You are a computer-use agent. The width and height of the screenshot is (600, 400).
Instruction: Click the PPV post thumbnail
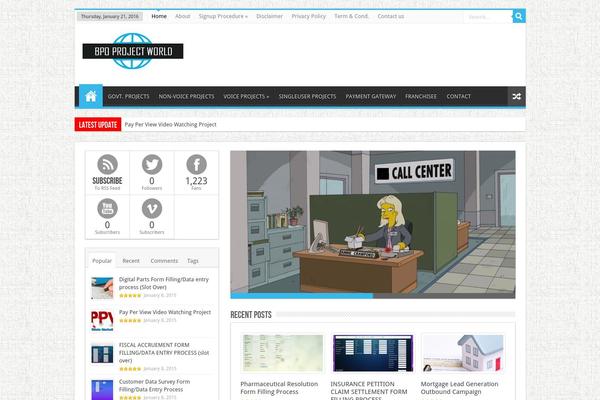[102, 321]
